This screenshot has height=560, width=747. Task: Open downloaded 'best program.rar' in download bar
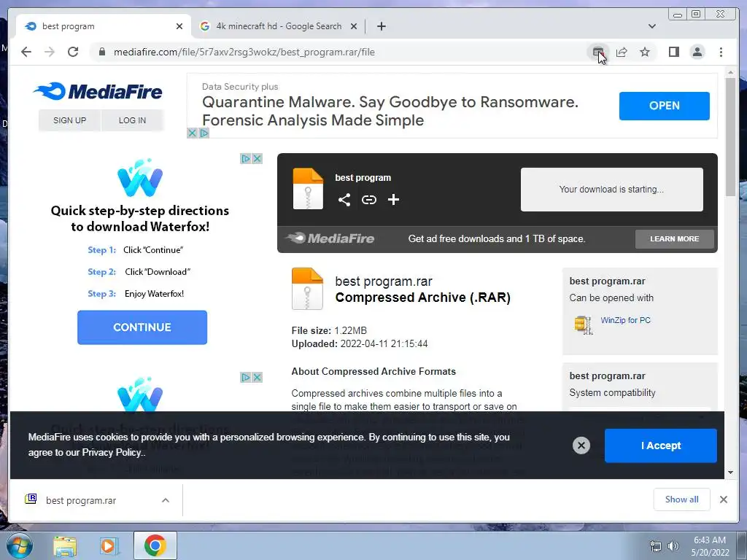pyautogui.click(x=81, y=500)
